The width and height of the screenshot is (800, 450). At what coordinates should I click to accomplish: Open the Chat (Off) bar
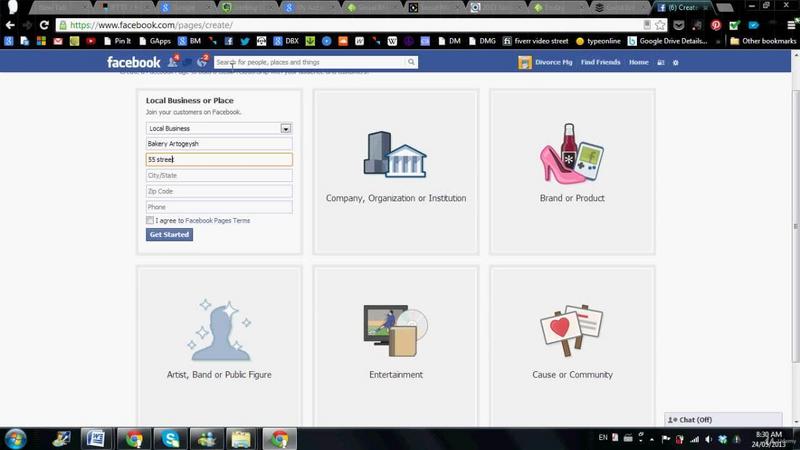click(723, 419)
